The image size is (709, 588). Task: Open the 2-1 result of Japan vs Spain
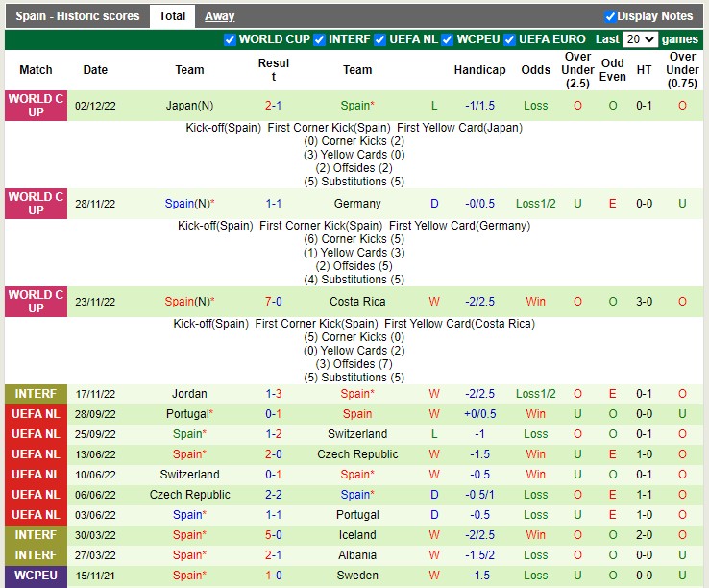tap(273, 106)
